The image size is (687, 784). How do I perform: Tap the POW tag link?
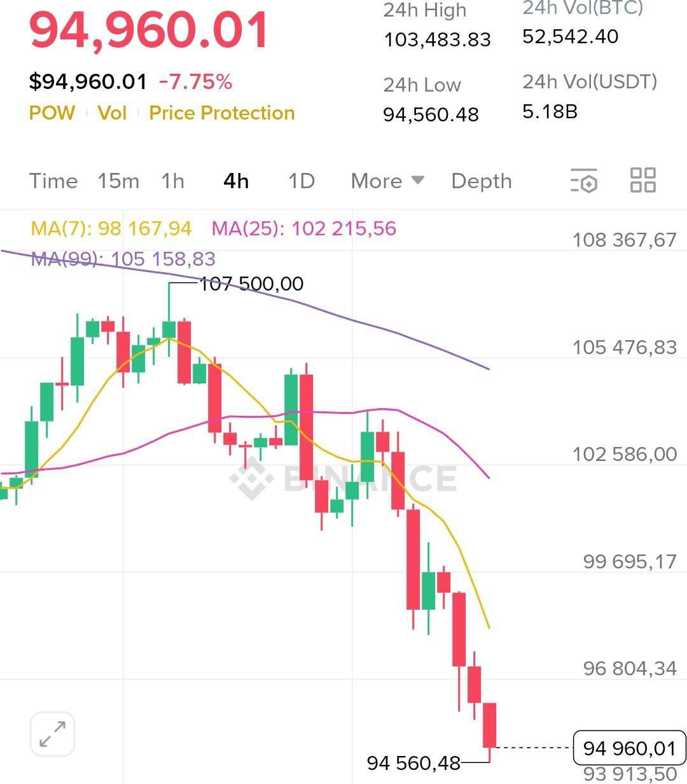(52, 113)
